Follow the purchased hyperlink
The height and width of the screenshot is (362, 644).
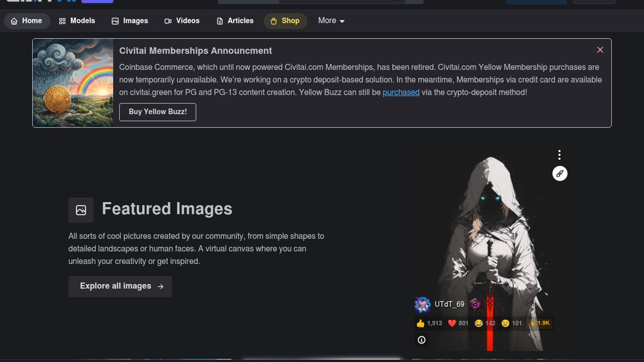401,93
